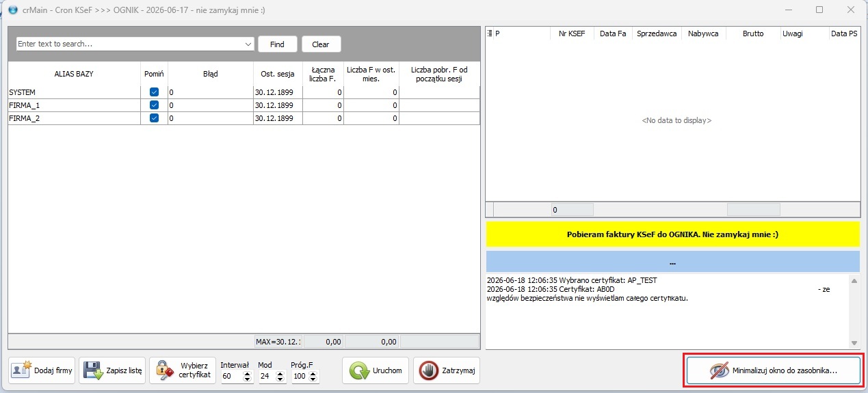Click Liczba F w ost. mies. header
This screenshot has height=393, width=868.
click(371, 74)
